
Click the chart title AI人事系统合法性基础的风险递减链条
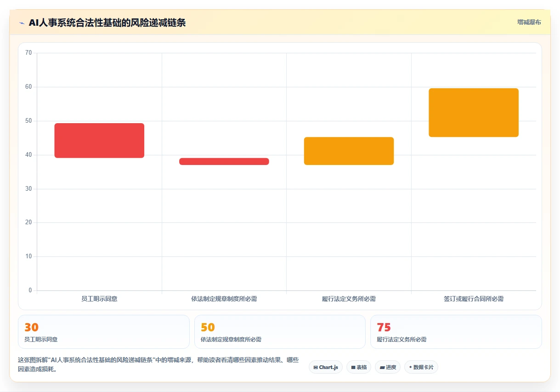click(x=107, y=23)
